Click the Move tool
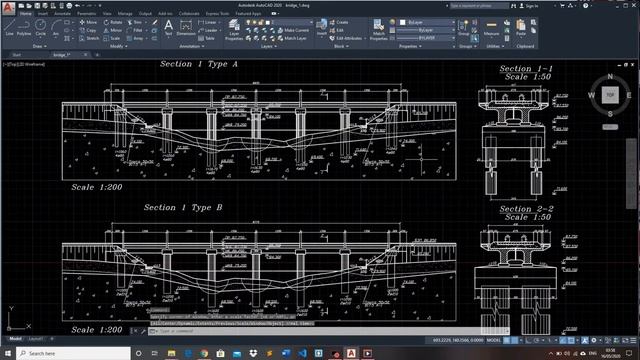 pos(88,22)
